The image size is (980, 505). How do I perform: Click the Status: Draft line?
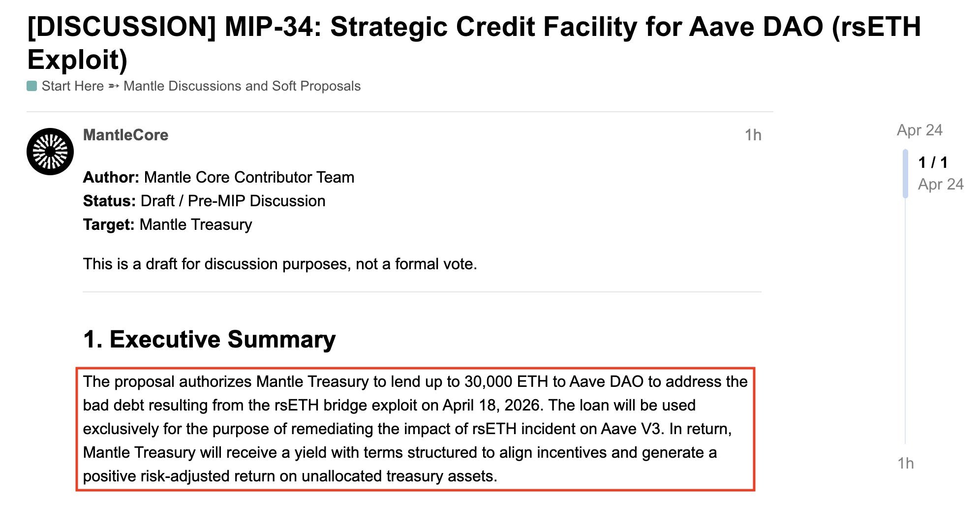click(204, 201)
